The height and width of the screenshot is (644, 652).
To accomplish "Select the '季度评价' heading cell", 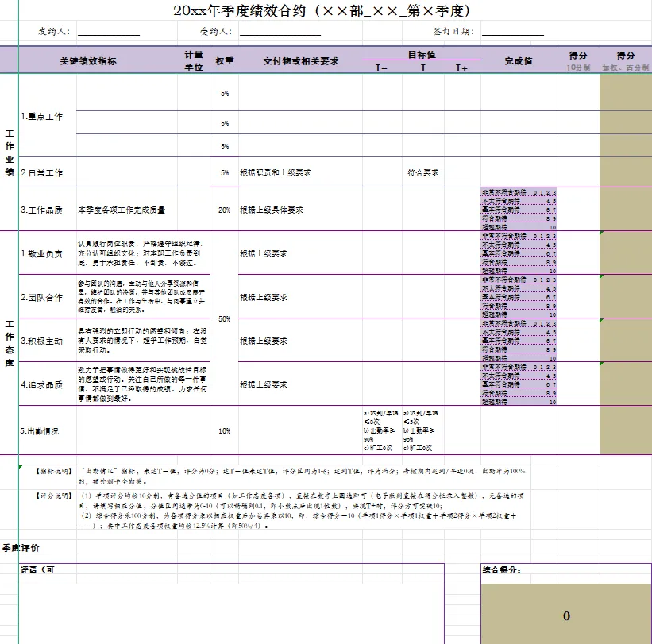I will tap(21, 548).
